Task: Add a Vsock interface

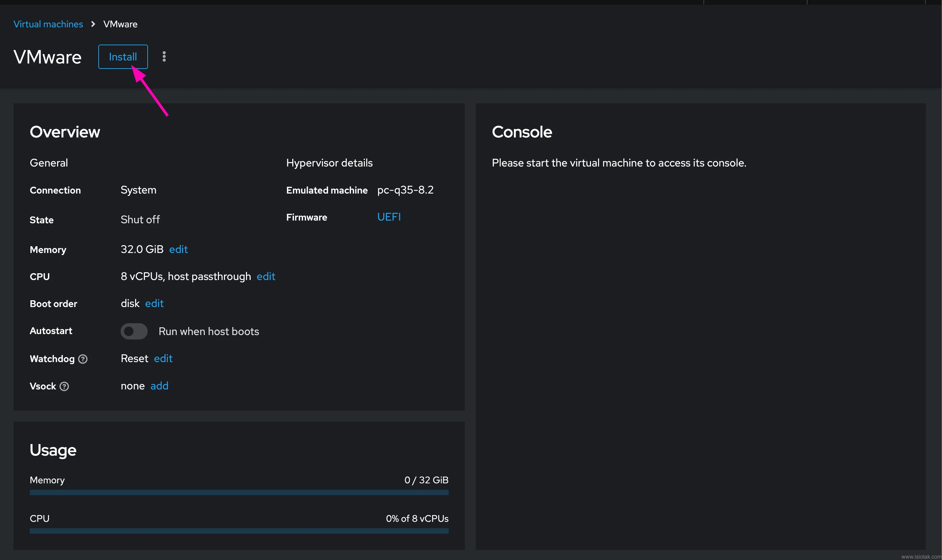Action: click(159, 386)
